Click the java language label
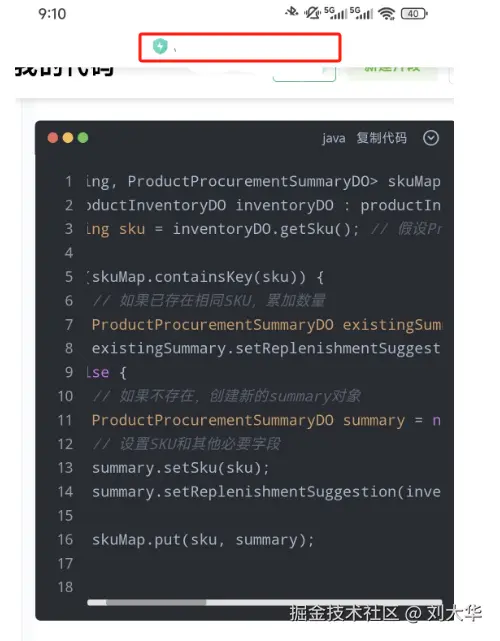 pyautogui.click(x=334, y=139)
